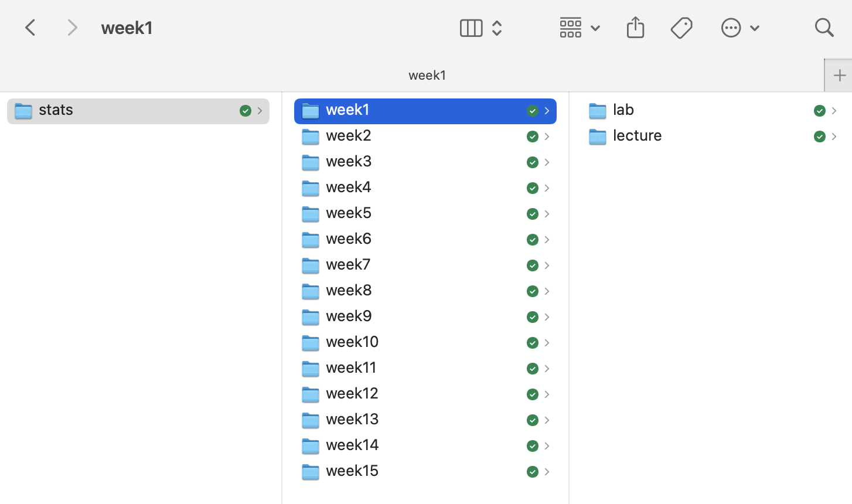Viewport: 852px width, 504px height.
Task: Select the lecture folder
Action: coord(637,135)
